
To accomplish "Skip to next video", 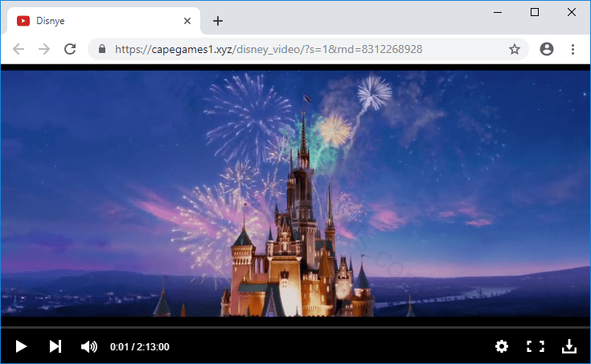I will tap(55, 346).
